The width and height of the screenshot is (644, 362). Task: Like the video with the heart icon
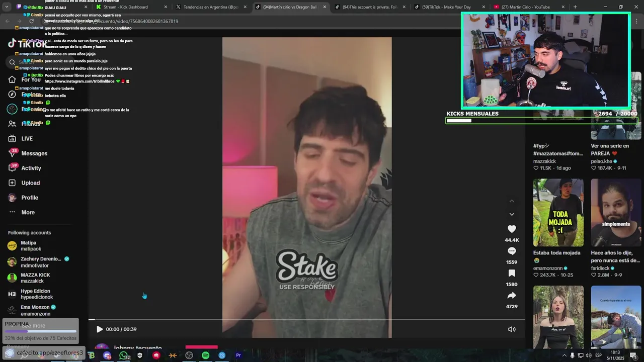point(512,229)
